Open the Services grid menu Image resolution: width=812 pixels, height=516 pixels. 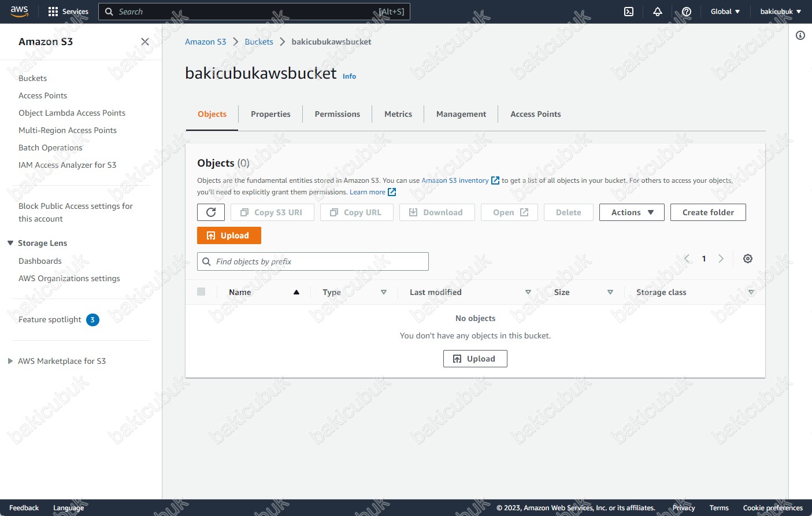click(x=68, y=12)
